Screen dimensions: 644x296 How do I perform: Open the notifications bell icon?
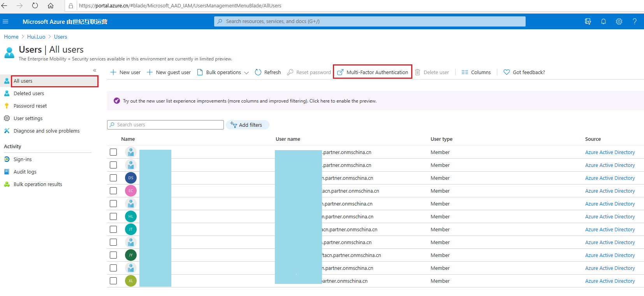click(x=603, y=21)
